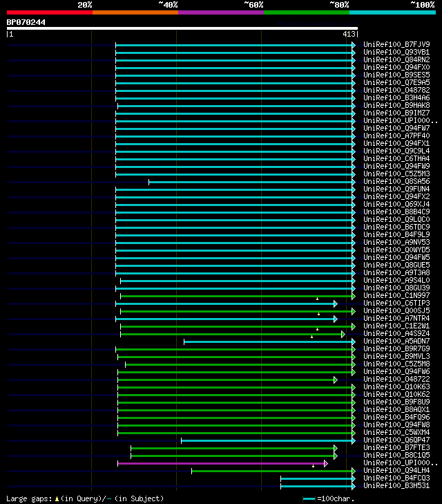This screenshot has height=504, width=442.
Task: Click the cyan ~100% color segment
Action: click(x=392, y=12)
